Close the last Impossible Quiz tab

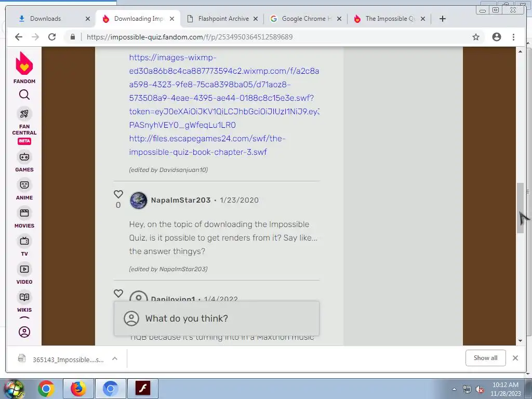(x=423, y=19)
